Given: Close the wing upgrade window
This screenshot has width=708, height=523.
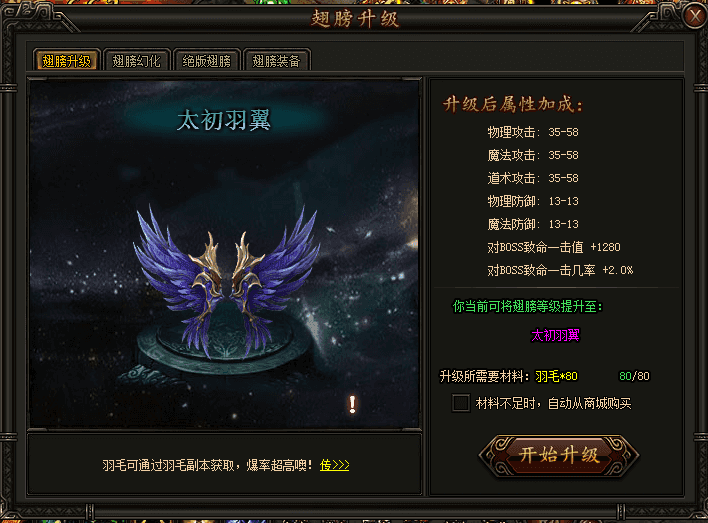Looking at the screenshot, I should coord(694,16).
